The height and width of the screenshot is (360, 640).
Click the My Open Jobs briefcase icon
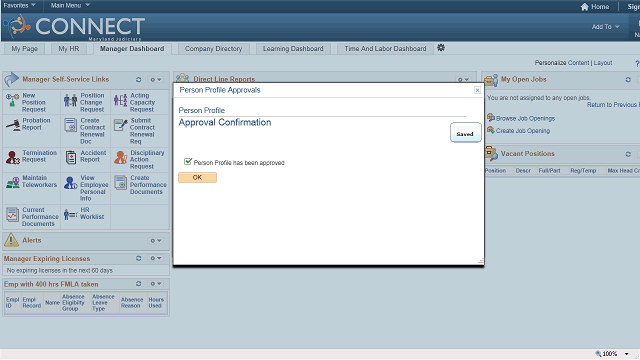(491, 80)
